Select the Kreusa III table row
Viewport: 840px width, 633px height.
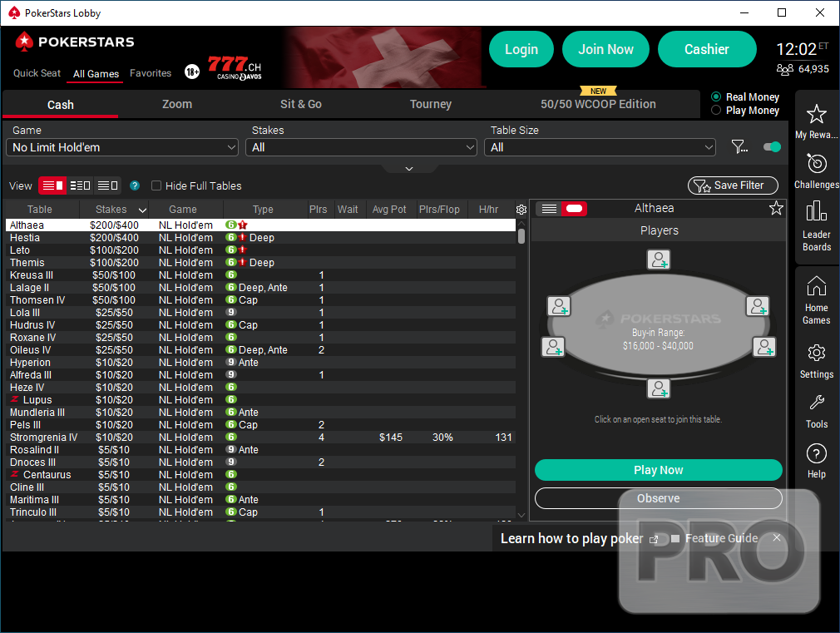point(260,275)
